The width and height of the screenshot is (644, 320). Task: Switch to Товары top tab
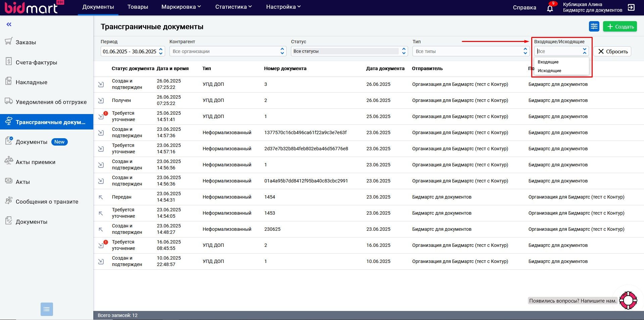(138, 7)
